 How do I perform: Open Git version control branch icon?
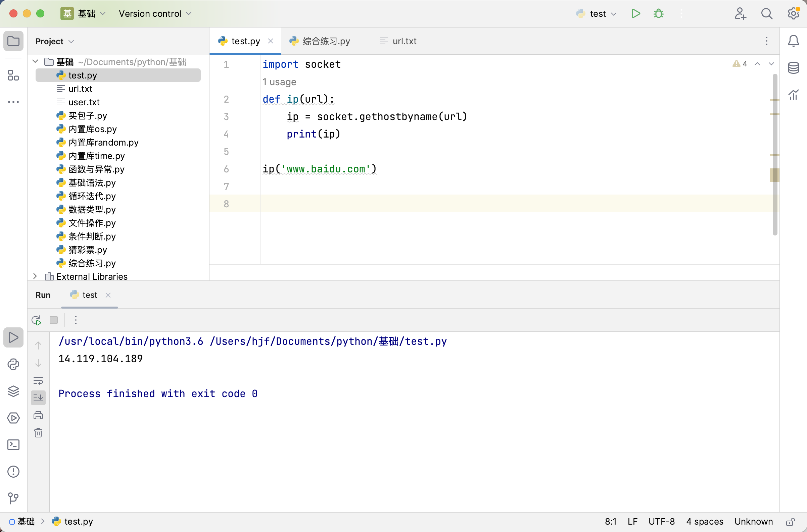point(13,498)
